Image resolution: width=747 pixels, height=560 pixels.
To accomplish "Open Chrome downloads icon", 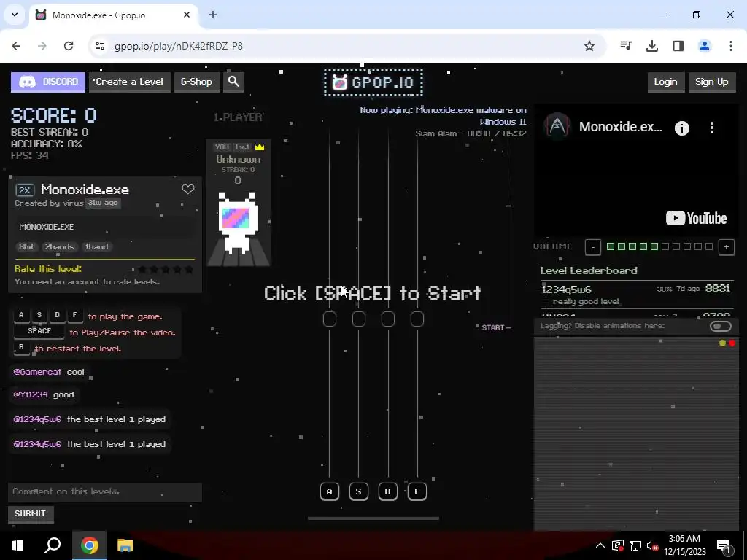I will (652, 46).
